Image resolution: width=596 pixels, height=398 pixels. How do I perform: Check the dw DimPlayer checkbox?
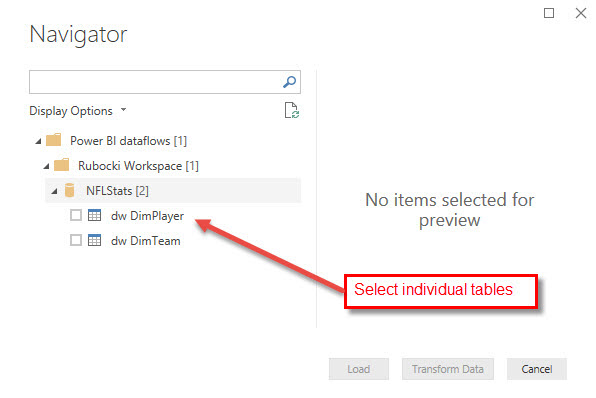pyautogui.click(x=76, y=215)
